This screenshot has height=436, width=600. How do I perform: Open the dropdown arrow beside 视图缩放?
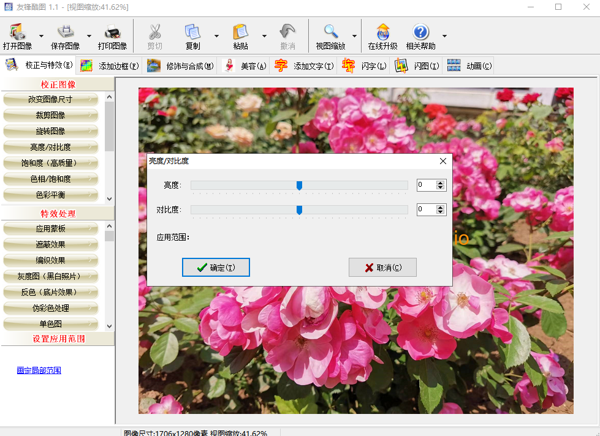click(354, 38)
